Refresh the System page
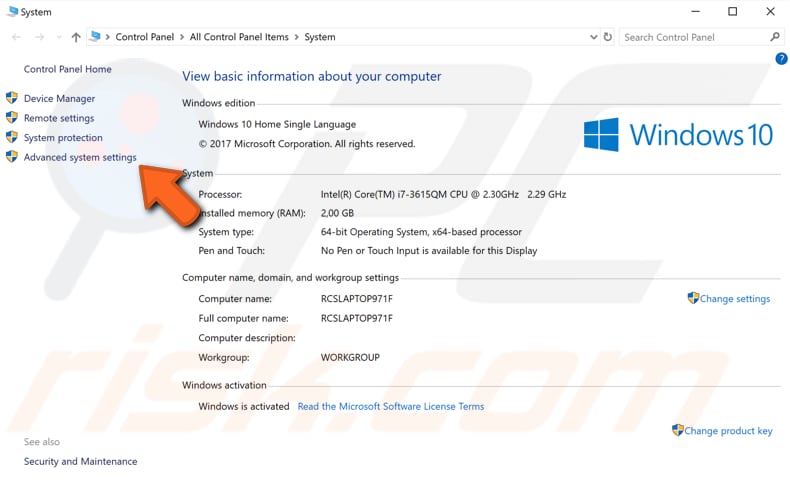The height and width of the screenshot is (483, 790). [608, 37]
